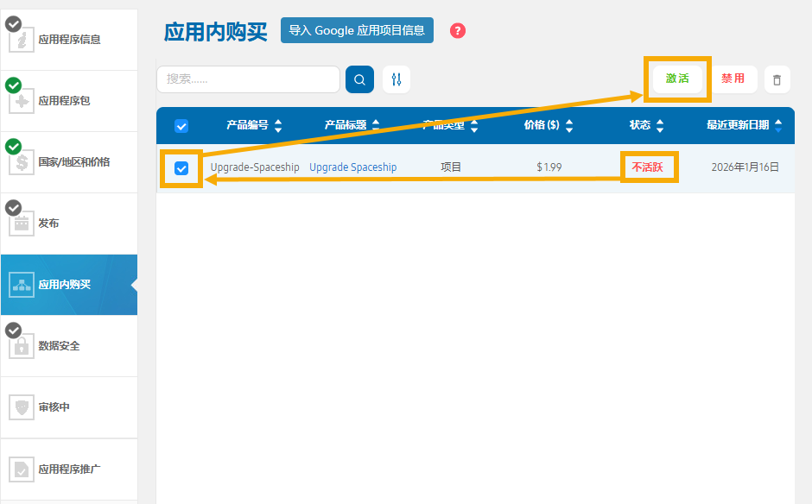Click the 国家/地区和价格 dollar icon
Image resolution: width=812 pixels, height=504 pixels.
point(22,161)
